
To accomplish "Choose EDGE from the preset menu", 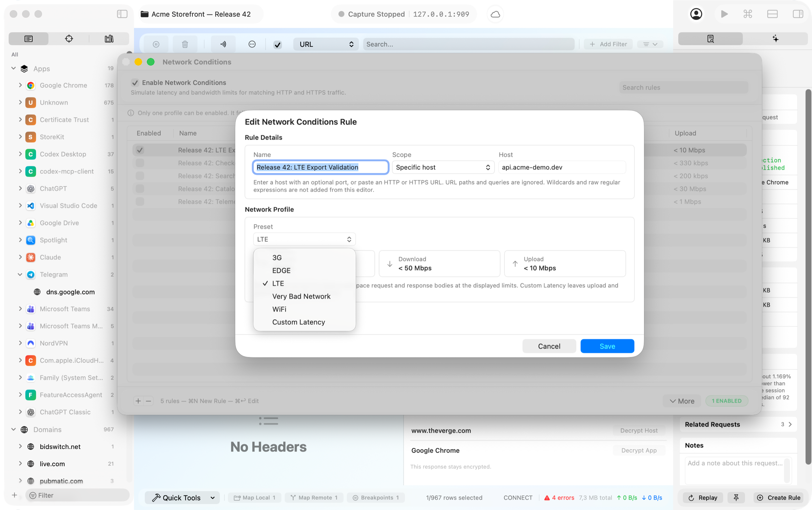I will (304, 271).
